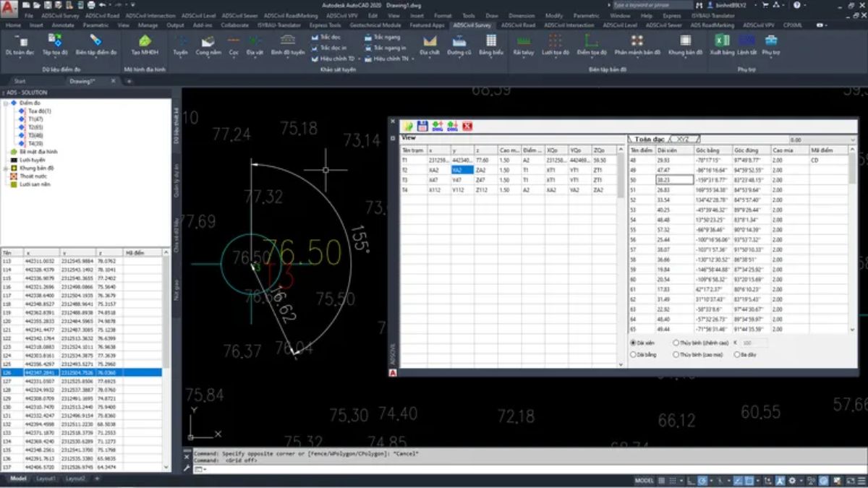Open the Hiệu chỉnh TD dropdown arrow

(x=359, y=59)
